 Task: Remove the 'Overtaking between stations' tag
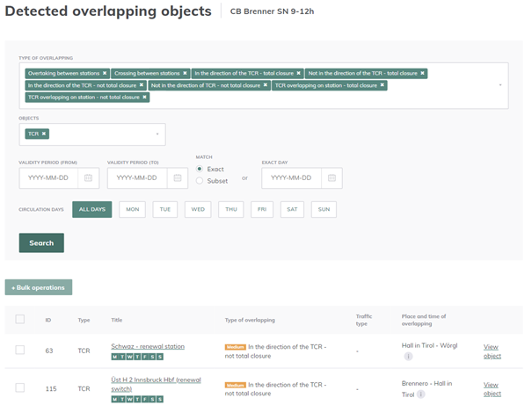(x=105, y=73)
